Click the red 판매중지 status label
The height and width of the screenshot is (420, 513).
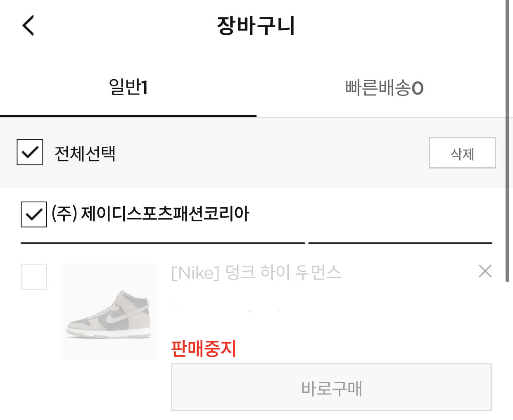click(x=203, y=348)
